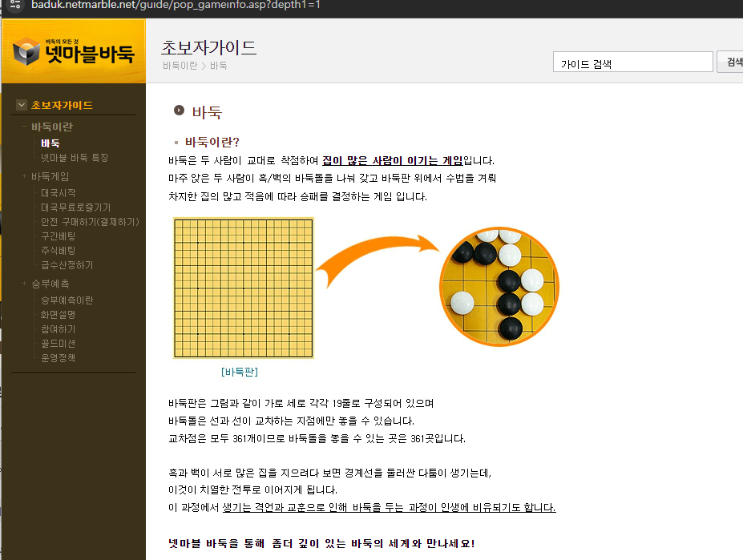Expand the 승부예측 section in the sidebar
The height and width of the screenshot is (560, 743).
coord(23,284)
